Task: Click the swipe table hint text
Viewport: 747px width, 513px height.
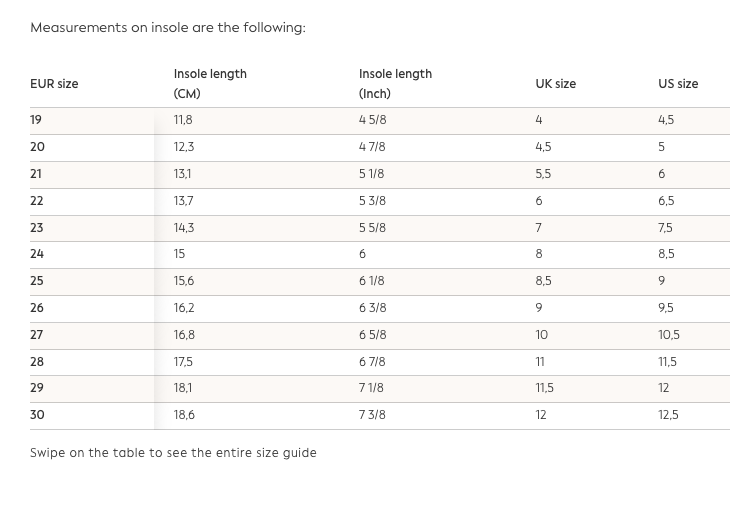Action: pos(173,453)
